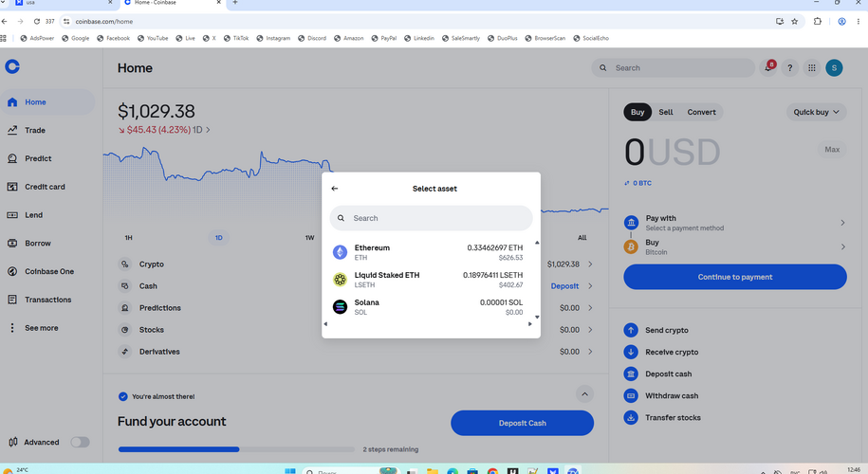The width and height of the screenshot is (868, 474).
Task: Open the apps grid icon
Action: [811, 68]
